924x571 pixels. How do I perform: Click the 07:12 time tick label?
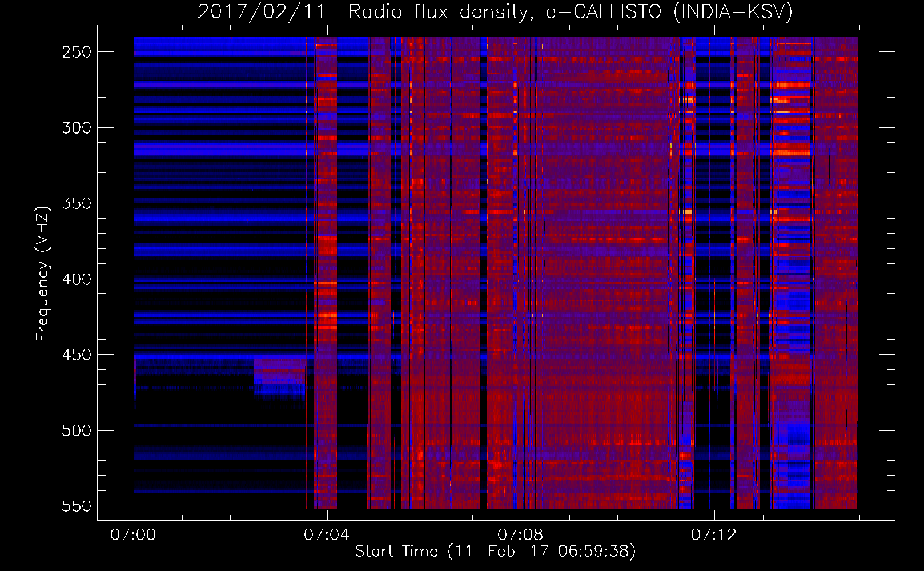coord(714,534)
